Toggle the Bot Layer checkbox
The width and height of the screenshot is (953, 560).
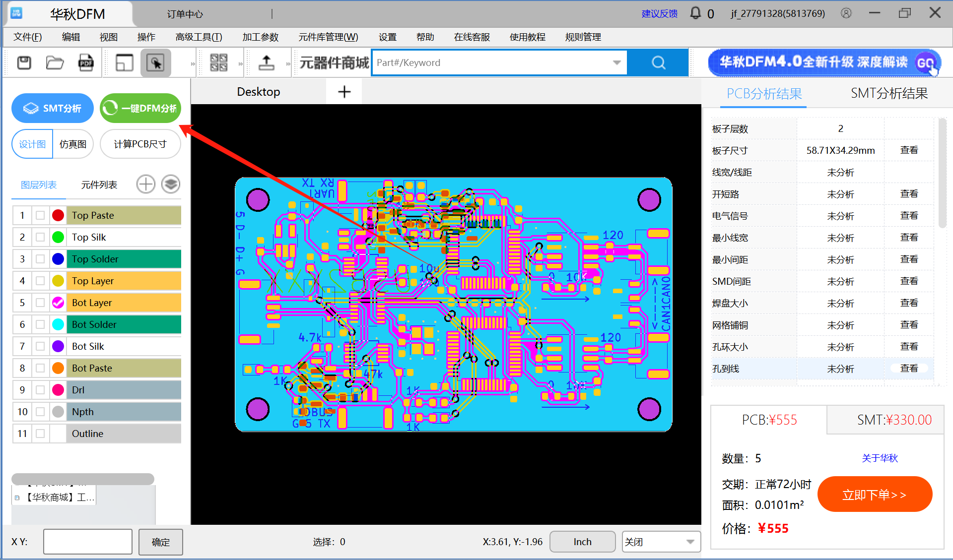pyautogui.click(x=40, y=303)
